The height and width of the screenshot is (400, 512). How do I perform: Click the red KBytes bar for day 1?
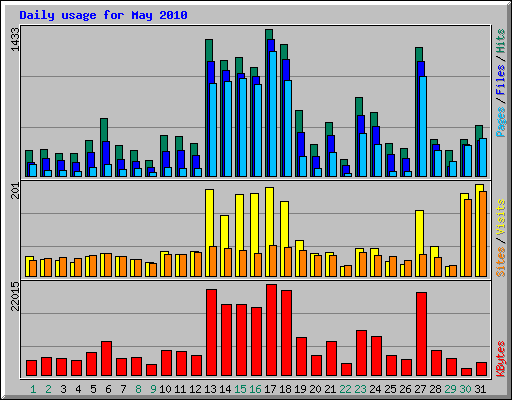[31, 368]
